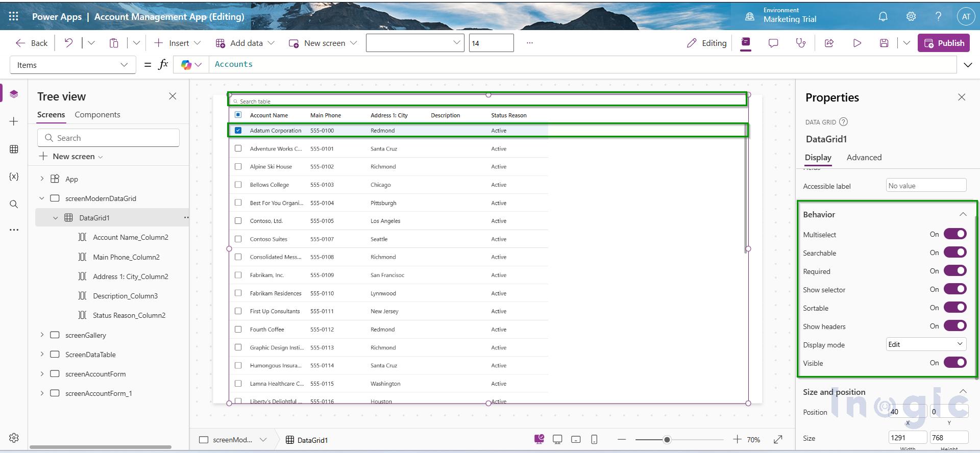Click the Share icon
Screen dimensions: 980x453
click(x=829, y=43)
